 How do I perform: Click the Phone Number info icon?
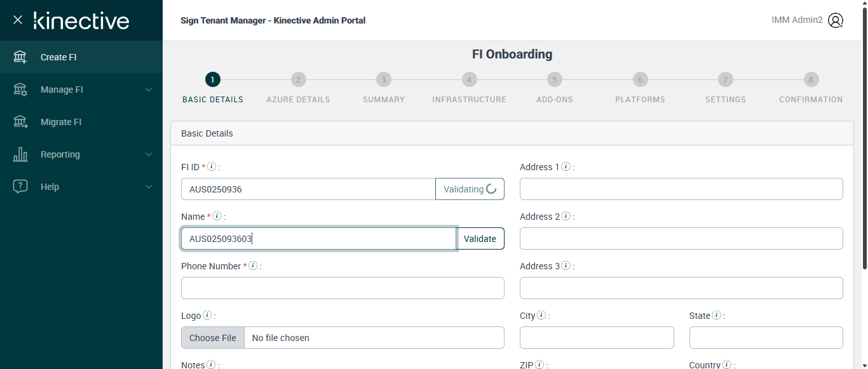click(x=253, y=266)
